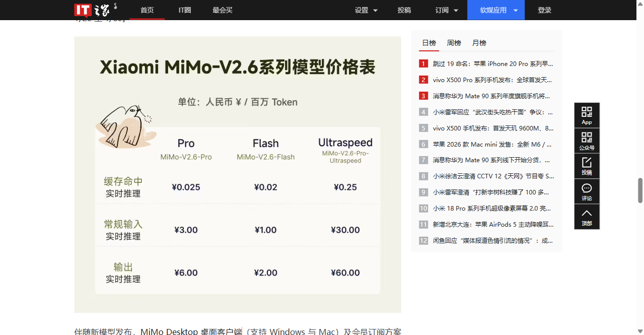644x335 pixels.
Task: Switch to the 日榜 tab
Action: [x=429, y=43]
